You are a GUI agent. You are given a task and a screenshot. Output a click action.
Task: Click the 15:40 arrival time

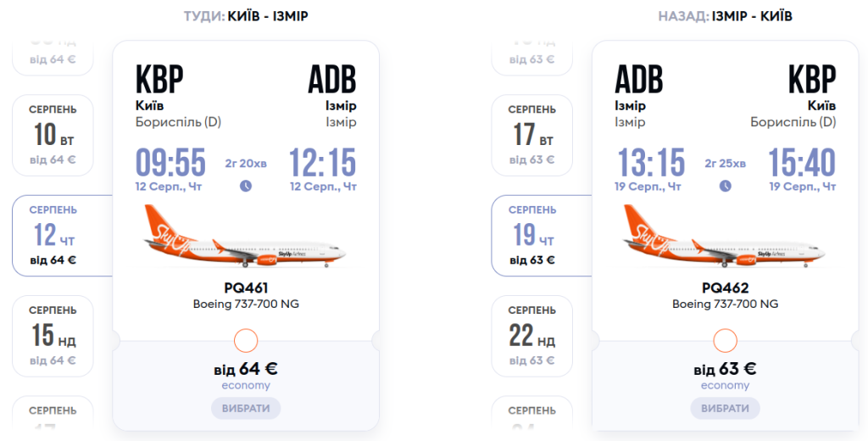click(801, 163)
